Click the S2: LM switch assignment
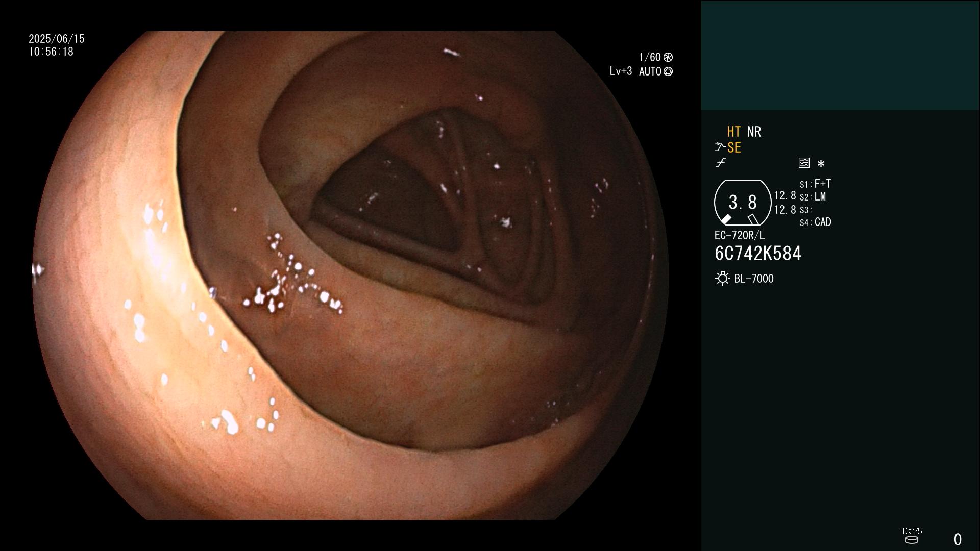 pyautogui.click(x=813, y=196)
